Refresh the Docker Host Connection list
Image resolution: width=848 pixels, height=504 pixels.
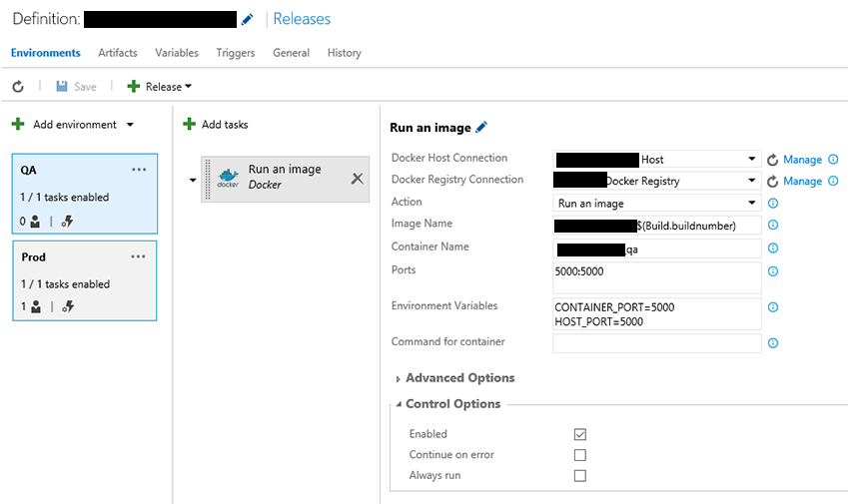tap(772, 160)
